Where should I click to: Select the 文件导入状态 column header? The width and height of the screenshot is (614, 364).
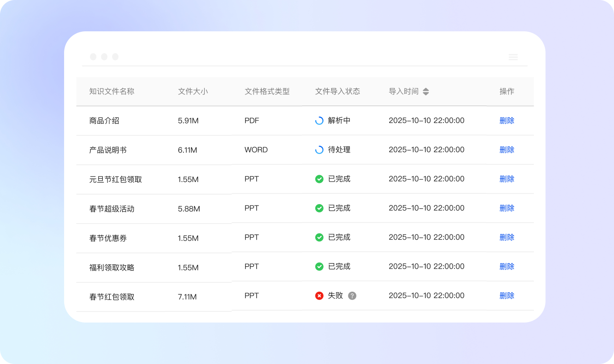click(x=337, y=91)
